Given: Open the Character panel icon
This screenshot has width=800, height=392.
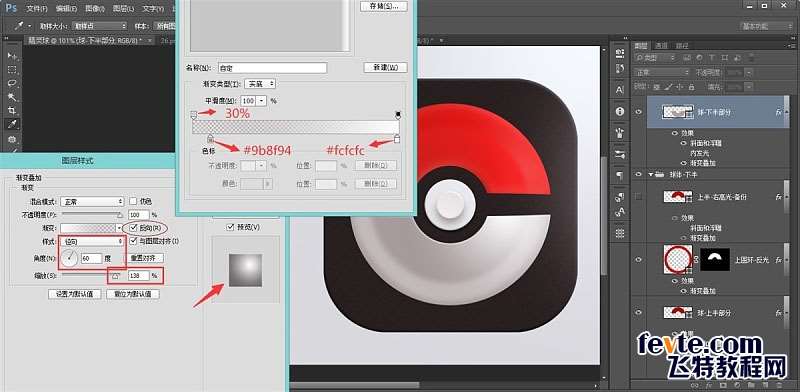Looking at the screenshot, I should pyautogui.click(x=620, y=90).
